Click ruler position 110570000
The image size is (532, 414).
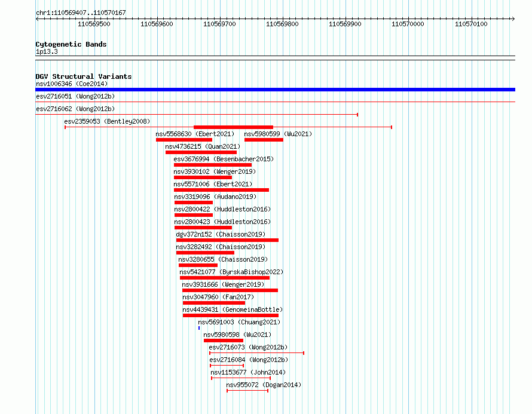point(408,24)
